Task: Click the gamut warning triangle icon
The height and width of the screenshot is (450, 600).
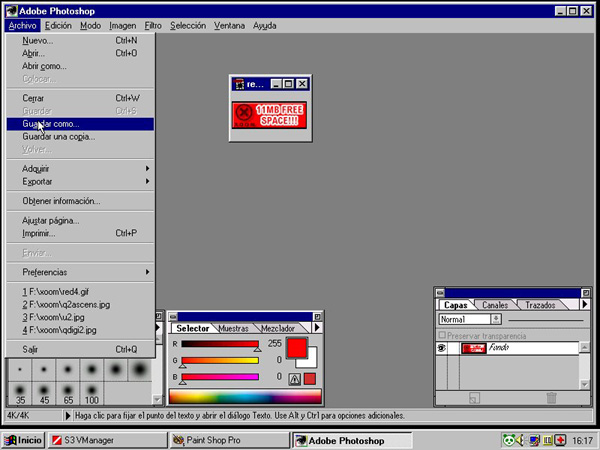Action: pyautogui.click(x=294, y=379)
